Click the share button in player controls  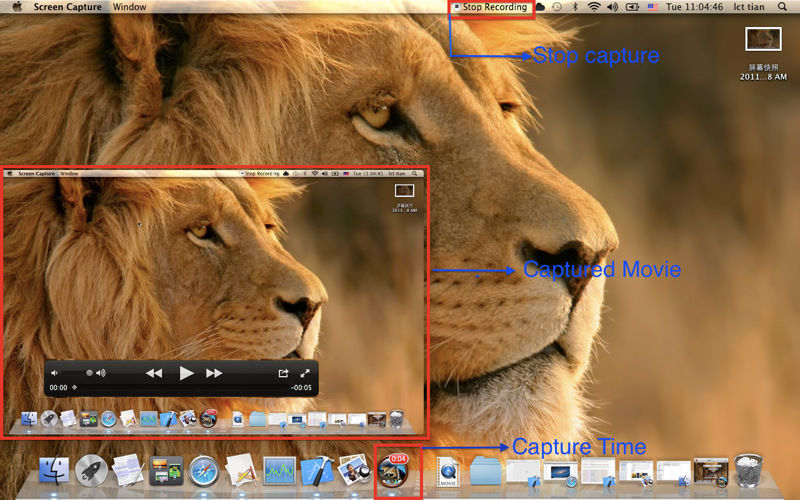(283, 373)
